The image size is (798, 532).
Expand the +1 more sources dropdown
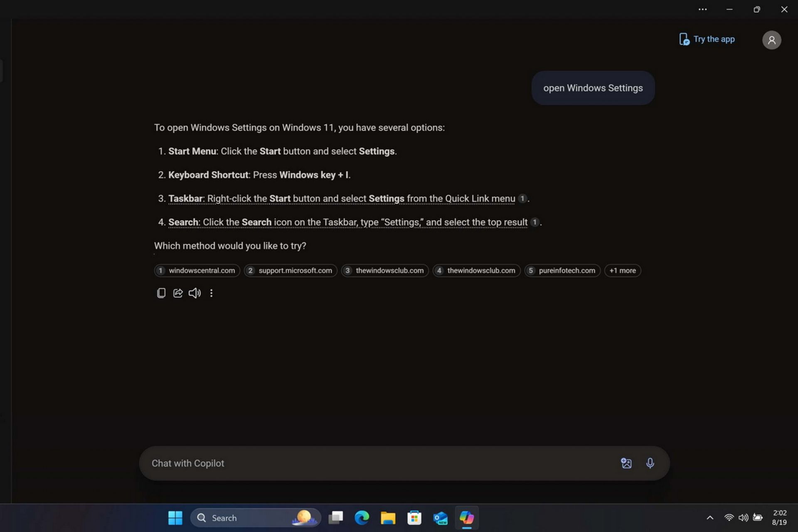pos(622,270)
